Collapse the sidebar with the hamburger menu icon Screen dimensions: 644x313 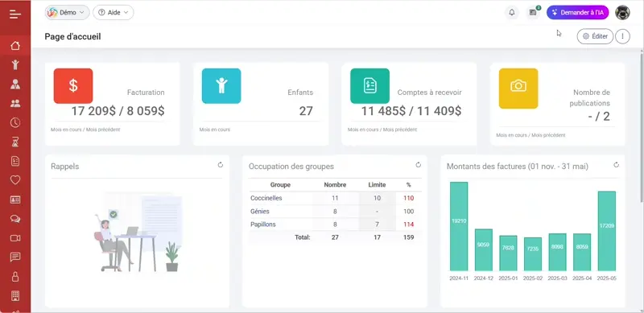[x=15, y=14]
